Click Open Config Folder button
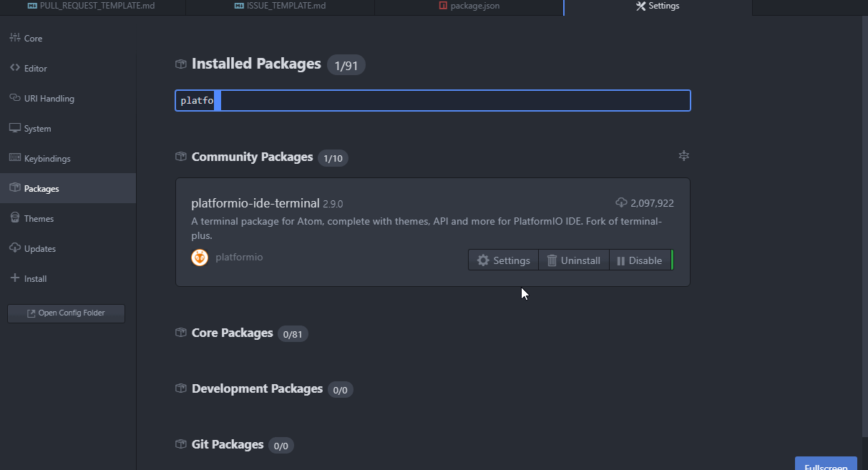Screen dimensions: 868x470 click(x=66, y=313)
